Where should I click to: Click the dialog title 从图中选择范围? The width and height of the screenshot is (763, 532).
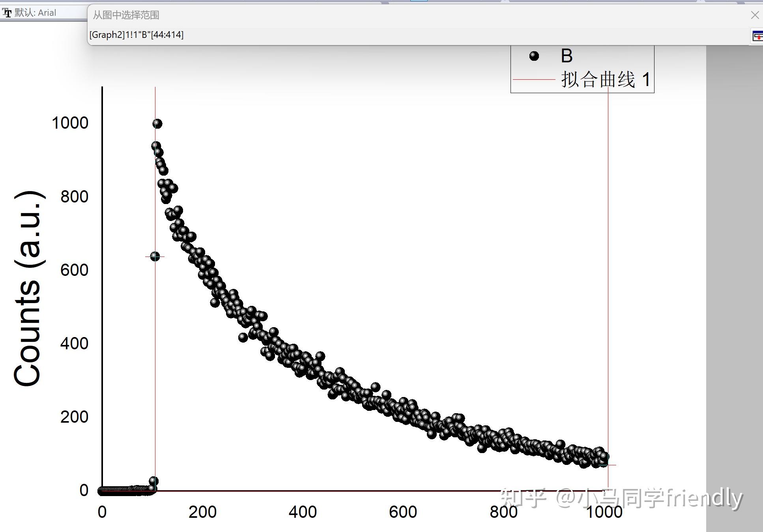(126, 15)
